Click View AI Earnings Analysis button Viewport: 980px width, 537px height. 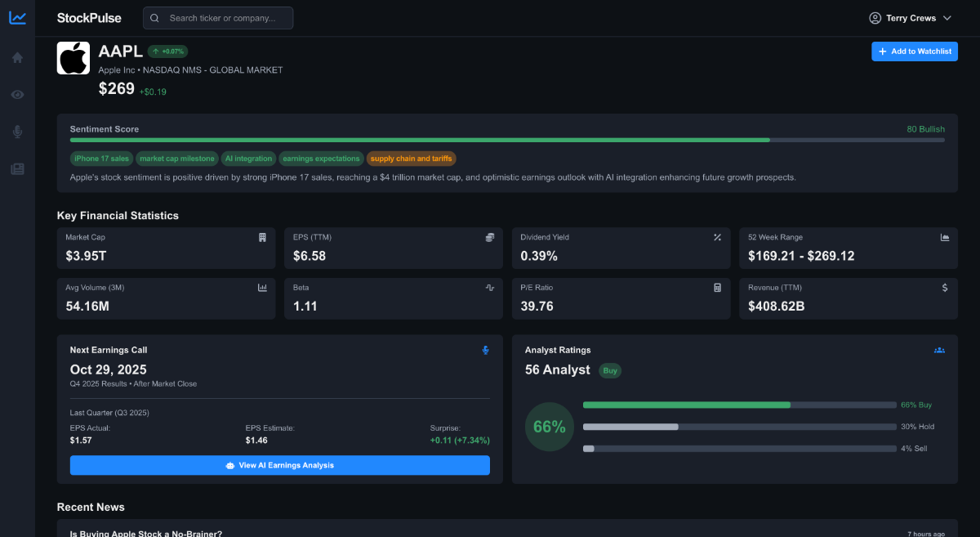(279, 465)
